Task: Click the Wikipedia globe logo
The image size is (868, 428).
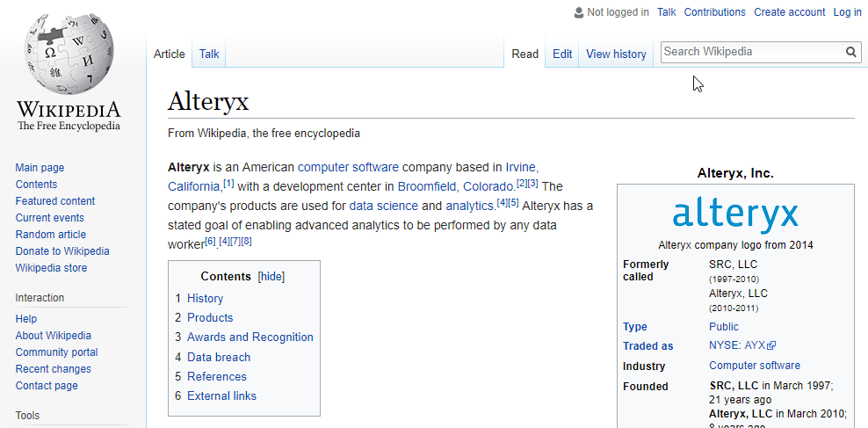Action: pyautogui.click(x=69, y=54)
